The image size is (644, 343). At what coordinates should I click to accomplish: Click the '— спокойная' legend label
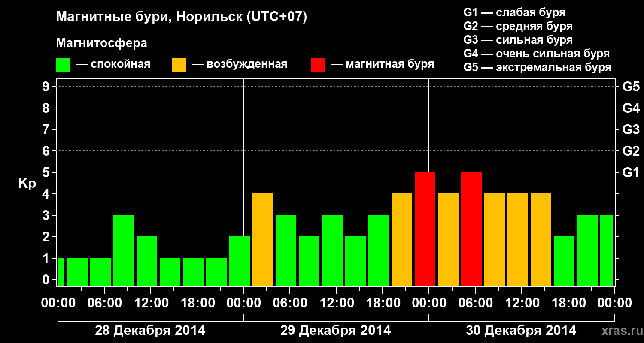click(113, 64)
